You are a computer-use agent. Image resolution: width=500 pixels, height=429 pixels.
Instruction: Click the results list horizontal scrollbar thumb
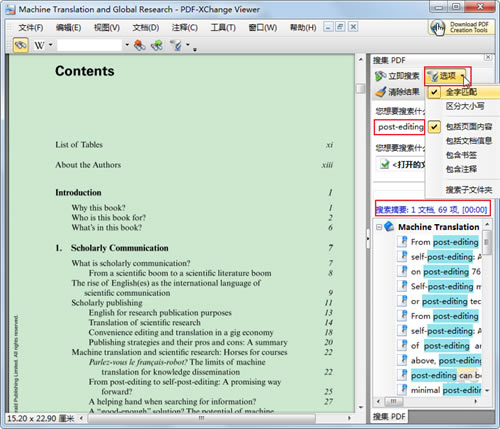coord(393,401)
